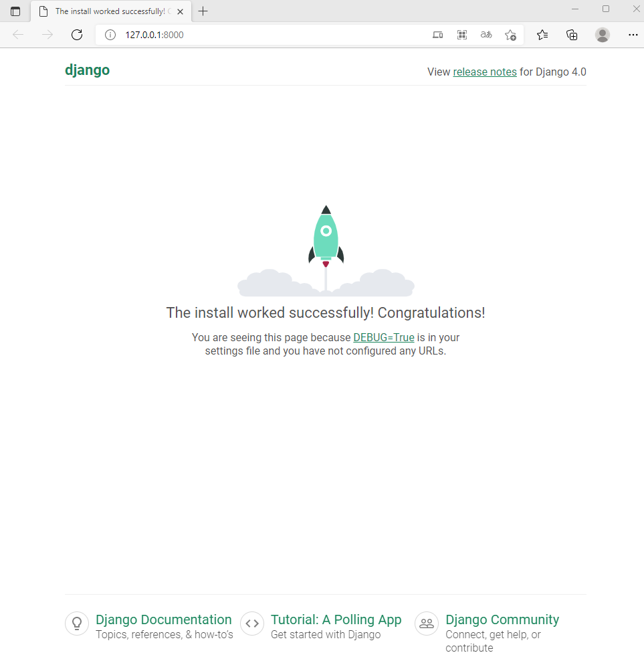Screen dimensions: 644x669
Task: Click the browser refresh button
Action: pyautogui.click(x=77, y=35)
